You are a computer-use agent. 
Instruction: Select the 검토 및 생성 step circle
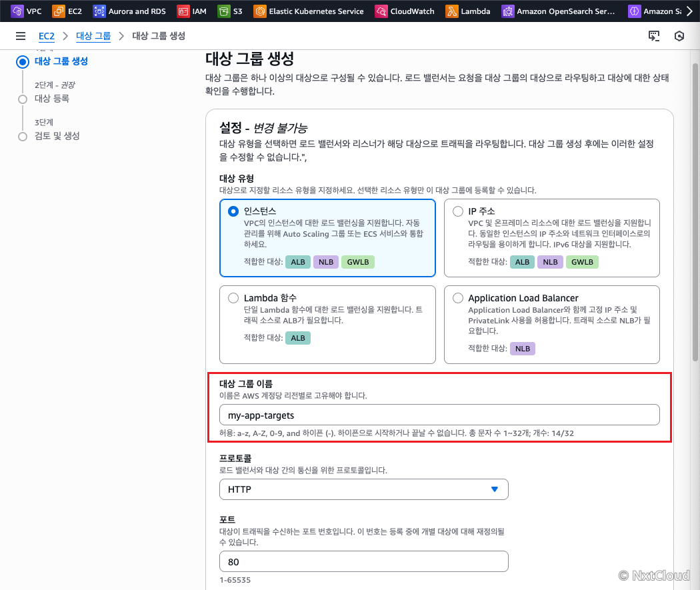[22, 137]
